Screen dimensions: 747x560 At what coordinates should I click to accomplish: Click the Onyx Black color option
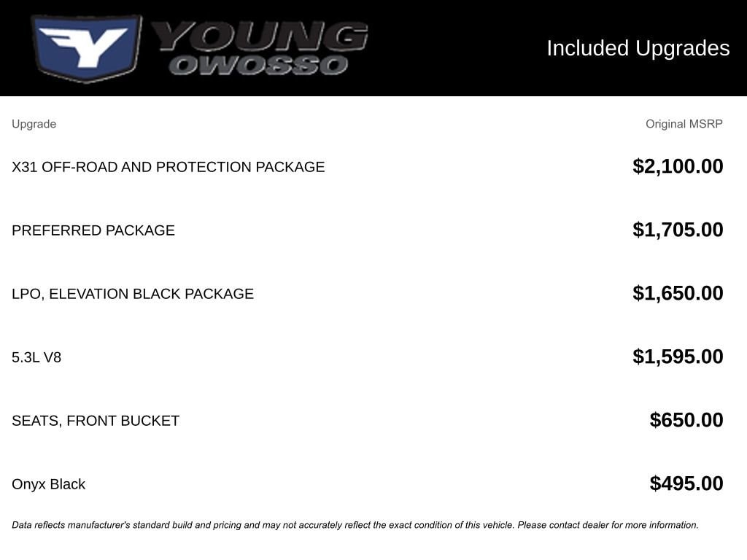pos(48,484)
